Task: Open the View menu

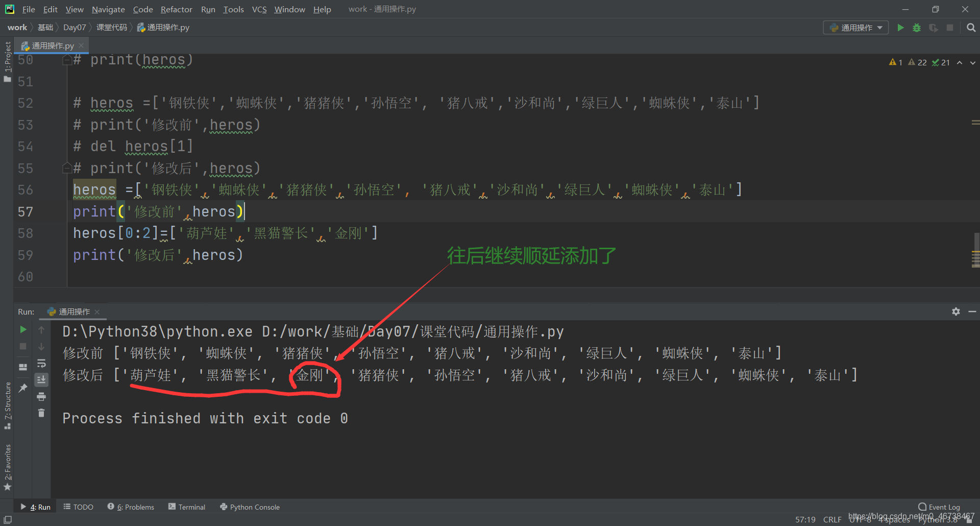Action: (x=75, y=9)
